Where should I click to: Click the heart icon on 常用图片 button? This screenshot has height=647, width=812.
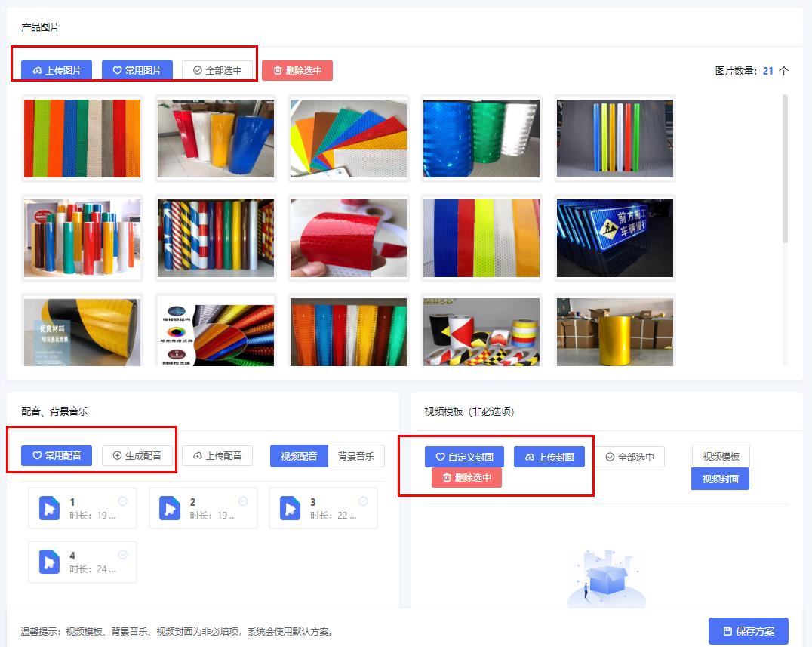[118, 70]
